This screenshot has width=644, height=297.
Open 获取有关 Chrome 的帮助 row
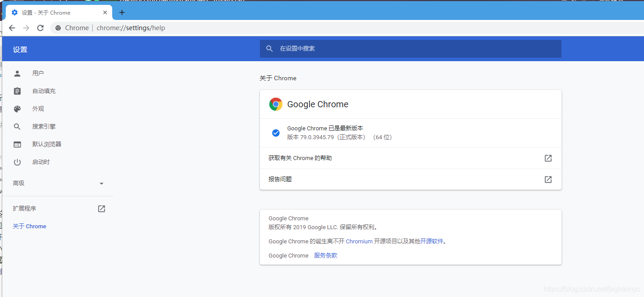pos(411,158)
